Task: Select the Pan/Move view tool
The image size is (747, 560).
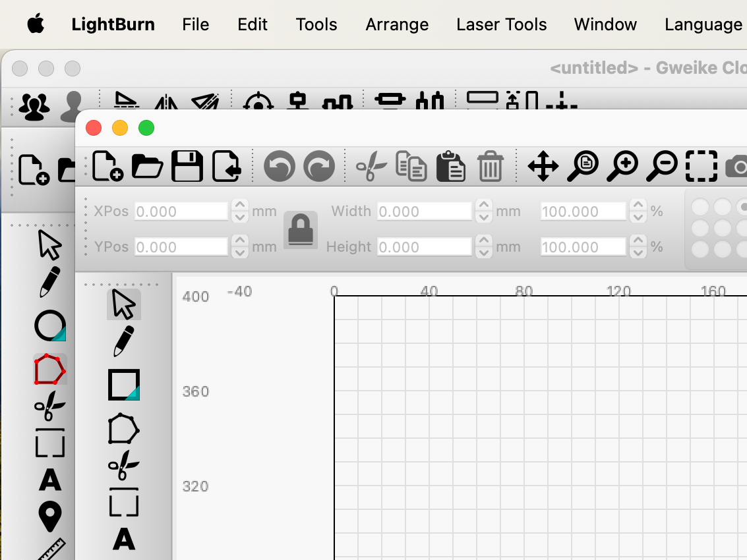Action: click(x=543, y=166)
